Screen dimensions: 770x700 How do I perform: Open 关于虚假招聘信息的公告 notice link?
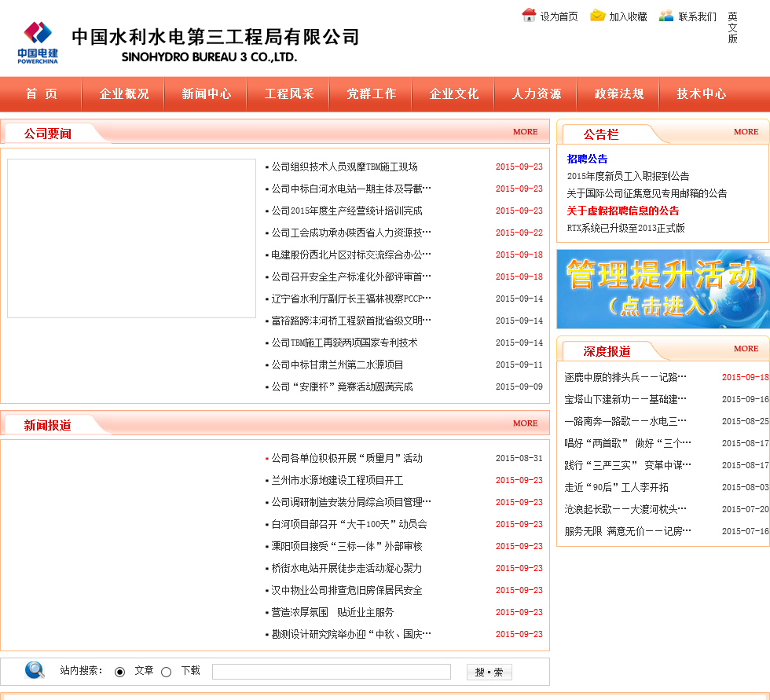[x=623, y=211]
